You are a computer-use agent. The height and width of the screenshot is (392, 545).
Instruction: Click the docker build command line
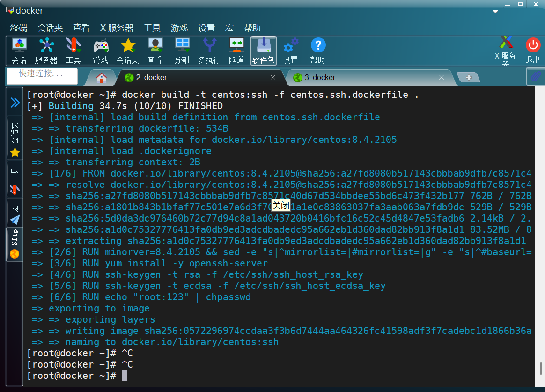click(x=223, y=95)
